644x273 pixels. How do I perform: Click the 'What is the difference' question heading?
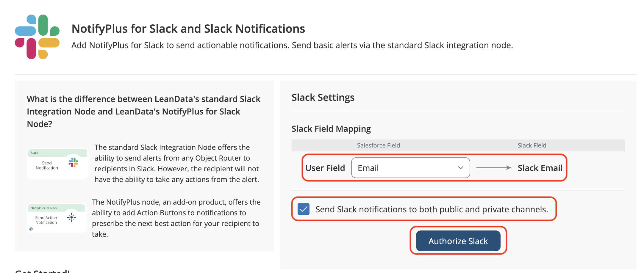click(x=143, y=111)
